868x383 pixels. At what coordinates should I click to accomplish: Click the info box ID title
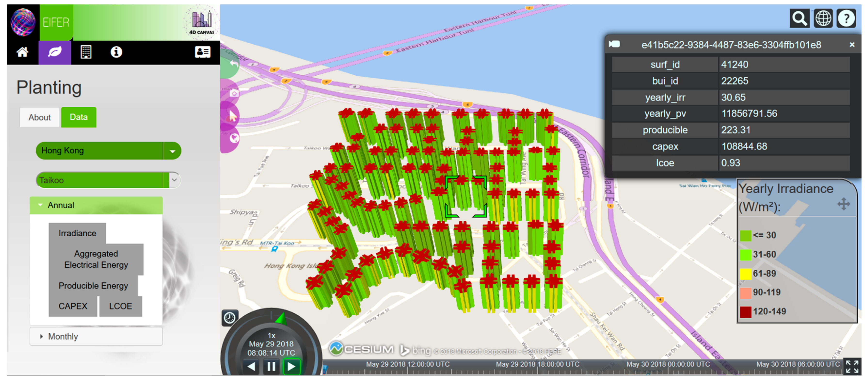[x=731, y=45]
